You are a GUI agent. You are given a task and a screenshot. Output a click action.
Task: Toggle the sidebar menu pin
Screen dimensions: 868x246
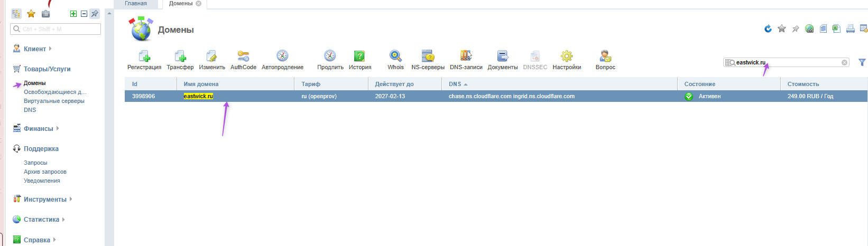(95, 14)
